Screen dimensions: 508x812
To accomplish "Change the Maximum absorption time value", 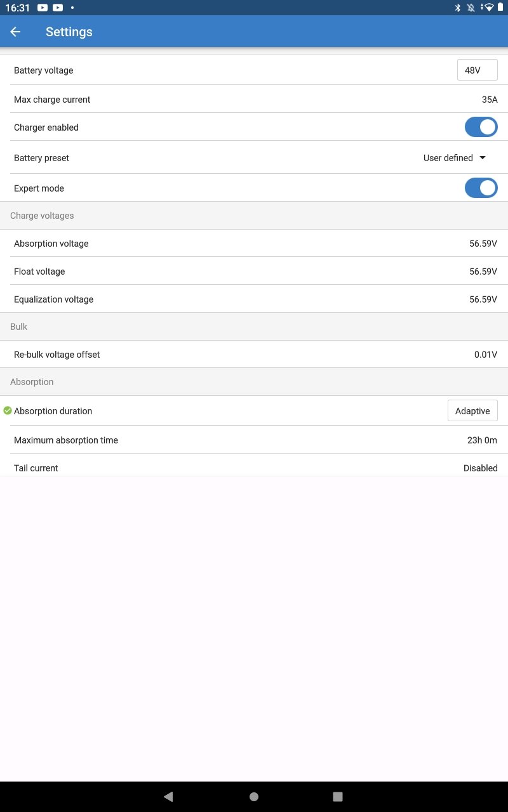I will 481,440.
